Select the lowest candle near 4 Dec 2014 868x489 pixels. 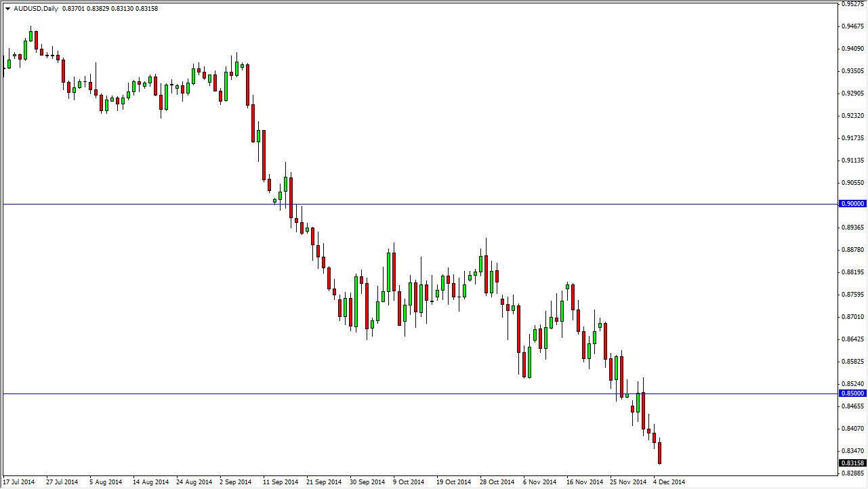(658, 454)
